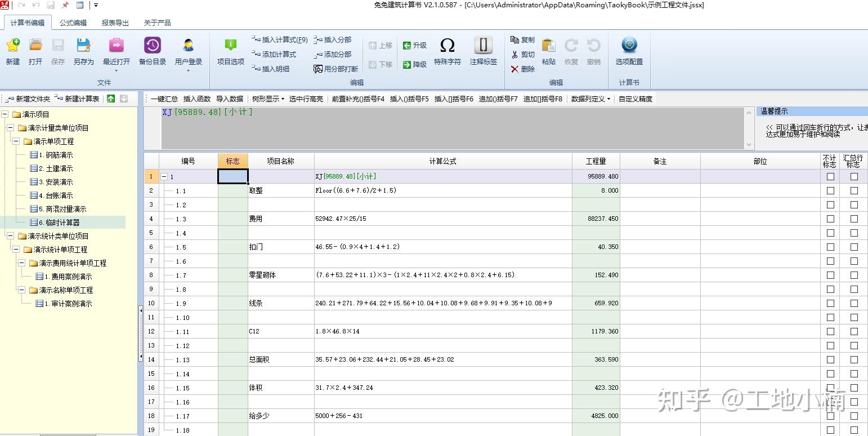
Task: Open 2.土建演示 in the tree
Action: [56, 168]
